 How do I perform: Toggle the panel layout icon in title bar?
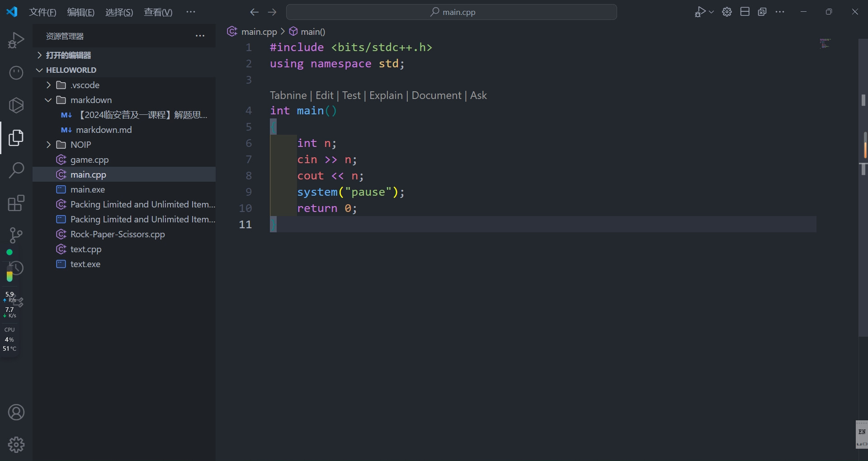(745, 12)
